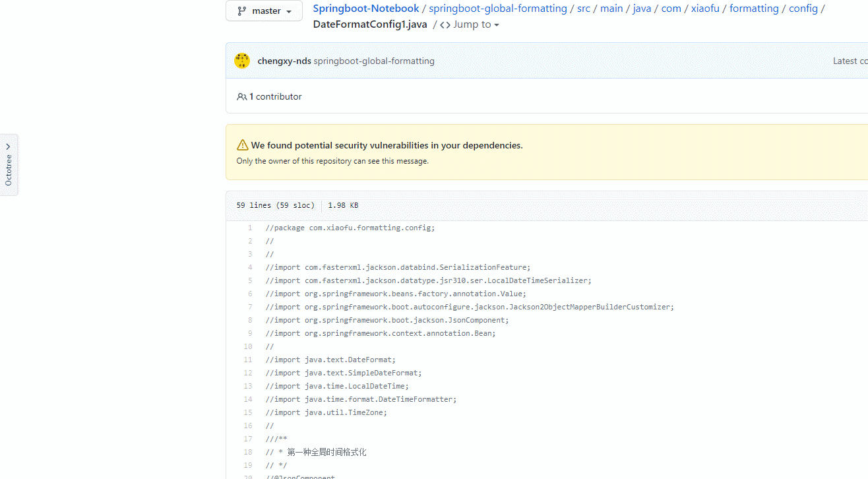The width and height of the screenshot is (868, 479).
Task: Open the springboot-global-formatting commit message
Action: tap(374, 61)
